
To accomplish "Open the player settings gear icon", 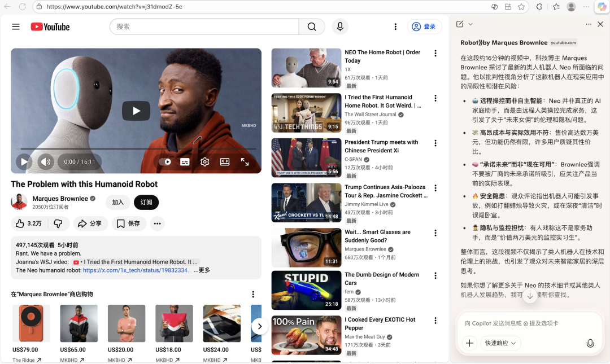I will click(204, 161).
